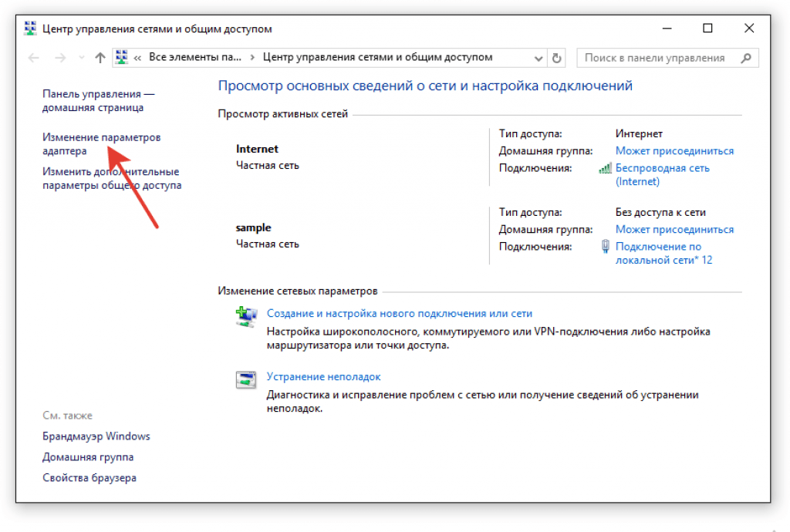Click 'Может присоединиться' for sample network
Image resolution: width=790 pixels, height=532 pixels.
tap(674, 229)
